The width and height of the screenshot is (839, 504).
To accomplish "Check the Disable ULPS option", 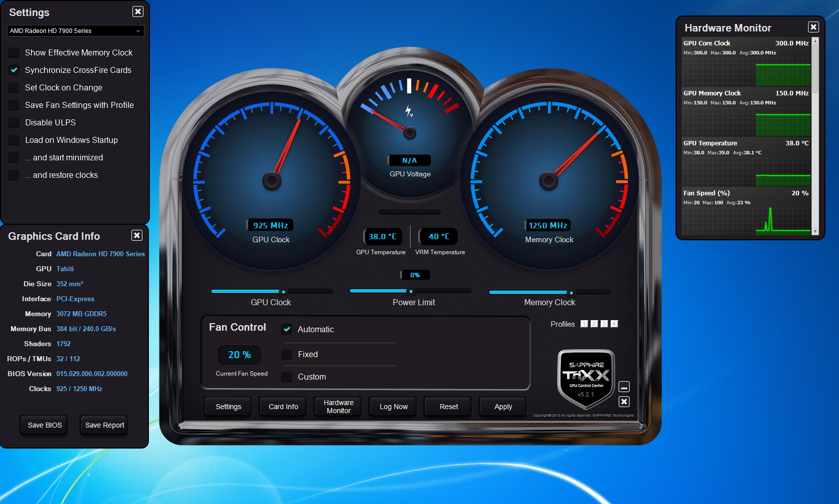I will tap(14, 122).
